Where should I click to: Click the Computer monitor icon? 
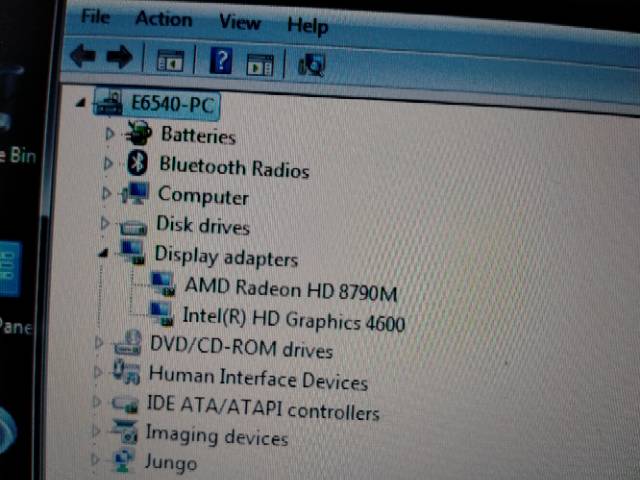[135, 193]
